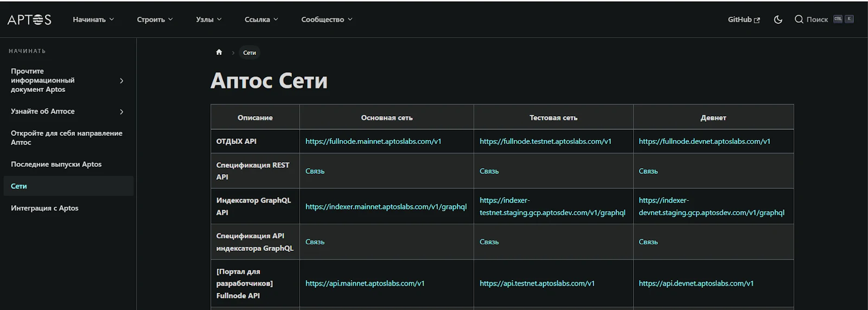Screen dimensions: 868x310
Task: Open the Ссылка dropdown menu
Action: point(261,20)
